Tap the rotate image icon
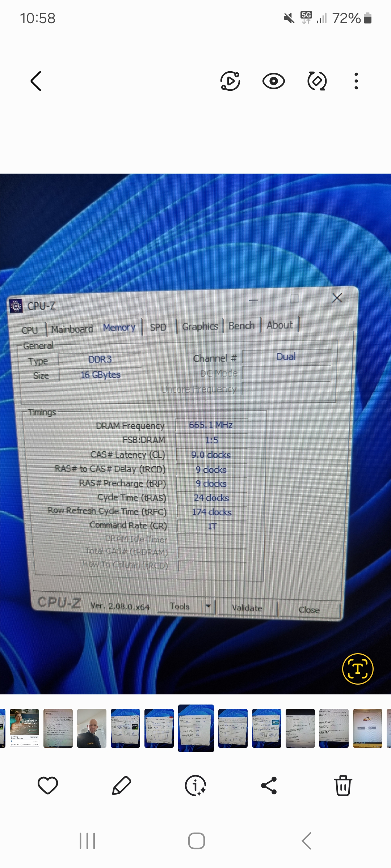This screenshot has height=868, width=391. 317,81
